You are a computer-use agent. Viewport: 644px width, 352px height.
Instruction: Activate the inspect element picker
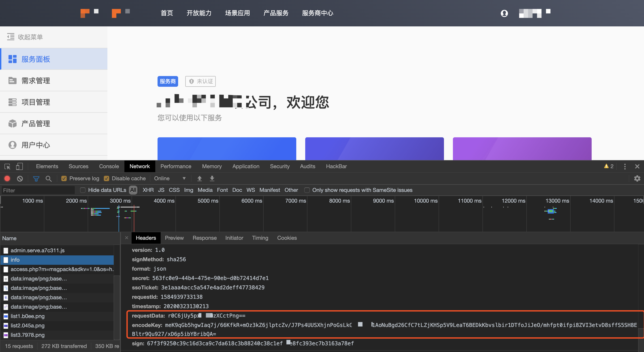pyautogui.click(x=7, y=166)
